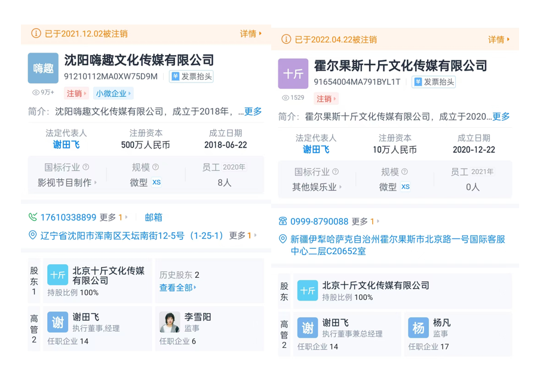Open the 邮箱 link
The image size is (534, 392).
click(x=154, y=218)
